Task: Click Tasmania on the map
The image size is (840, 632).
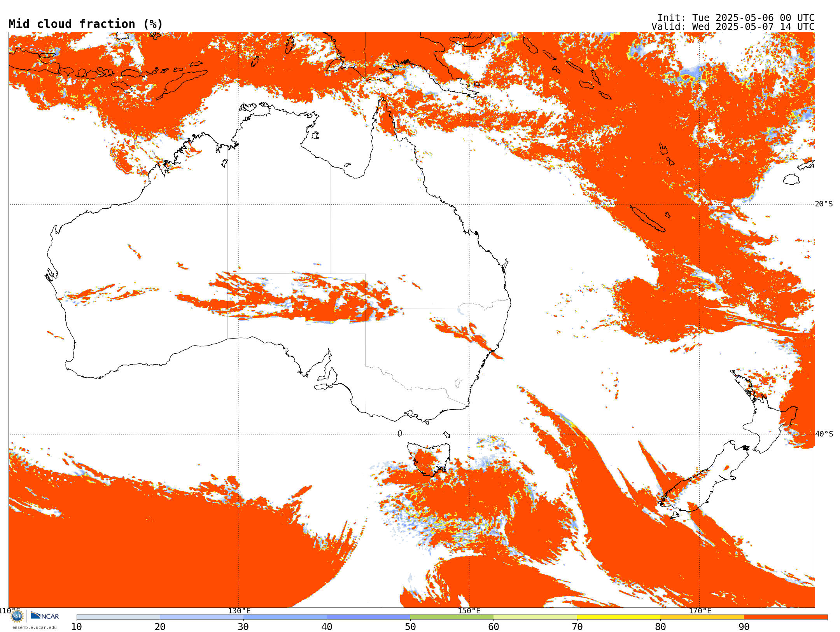Action: [x=429, y=459]
